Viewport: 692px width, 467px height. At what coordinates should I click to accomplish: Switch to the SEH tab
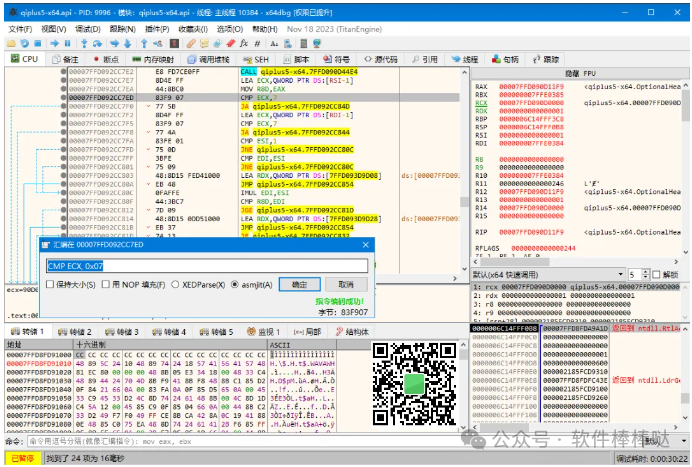pyautogui.click(x=256, y=60)
